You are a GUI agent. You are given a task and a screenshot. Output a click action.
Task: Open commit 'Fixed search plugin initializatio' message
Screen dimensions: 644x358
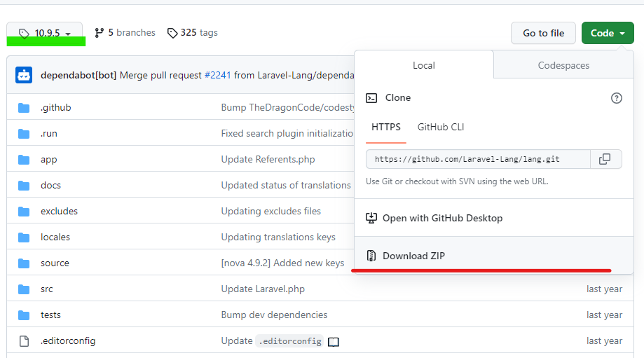click(287, 133)
